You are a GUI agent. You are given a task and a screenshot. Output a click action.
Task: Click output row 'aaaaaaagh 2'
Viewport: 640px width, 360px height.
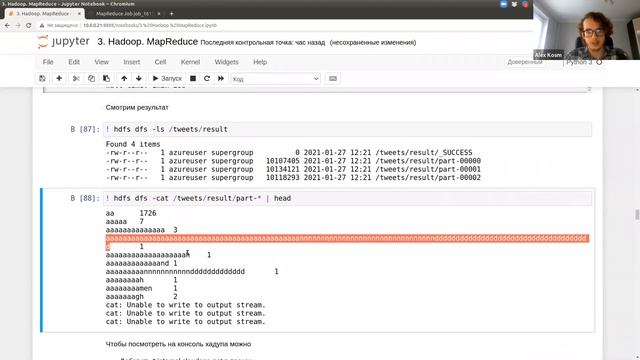[142, 296]
